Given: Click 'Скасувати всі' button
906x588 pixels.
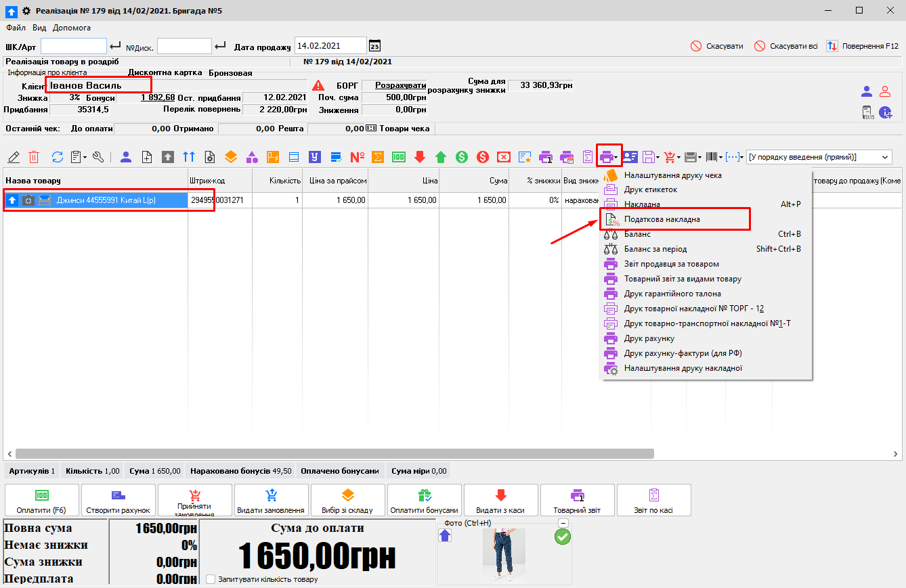Looking at the screenshot, I should coord(785,46).
